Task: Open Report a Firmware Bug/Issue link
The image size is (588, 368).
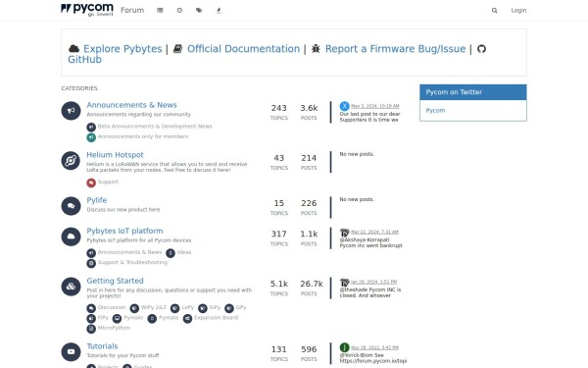Action: click(395, 49)
